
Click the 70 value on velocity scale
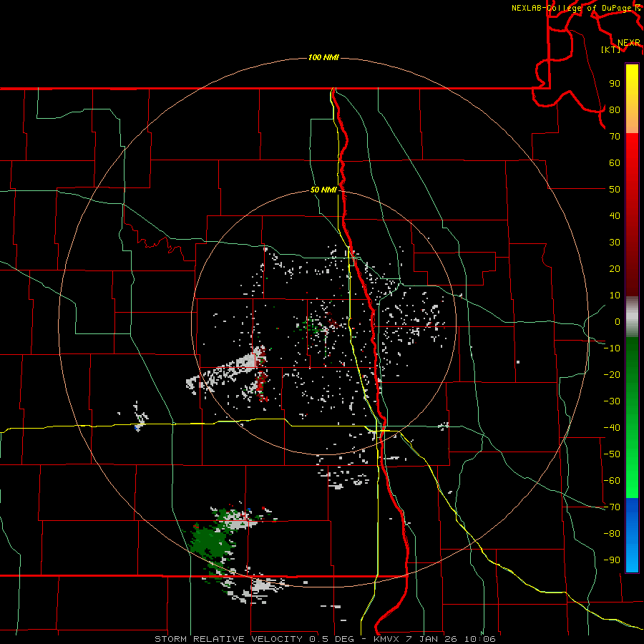tap(615, 137)
